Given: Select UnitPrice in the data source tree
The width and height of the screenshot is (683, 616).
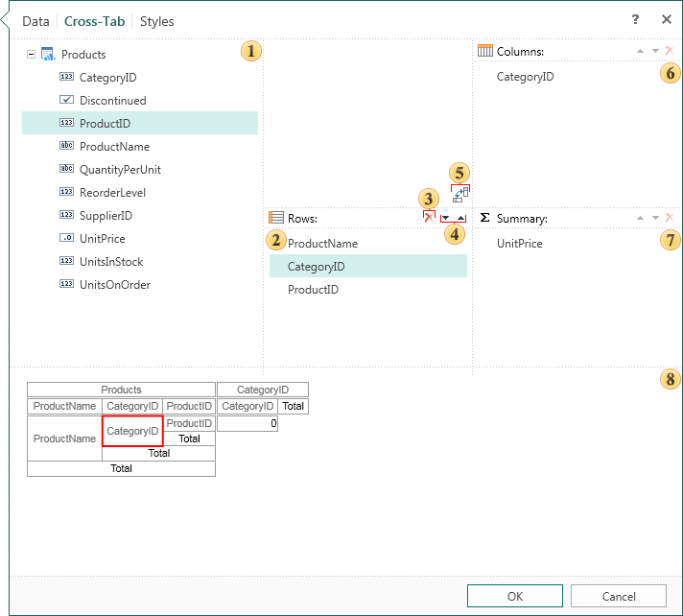Looking at the screenshot, I should pos(102,239).
